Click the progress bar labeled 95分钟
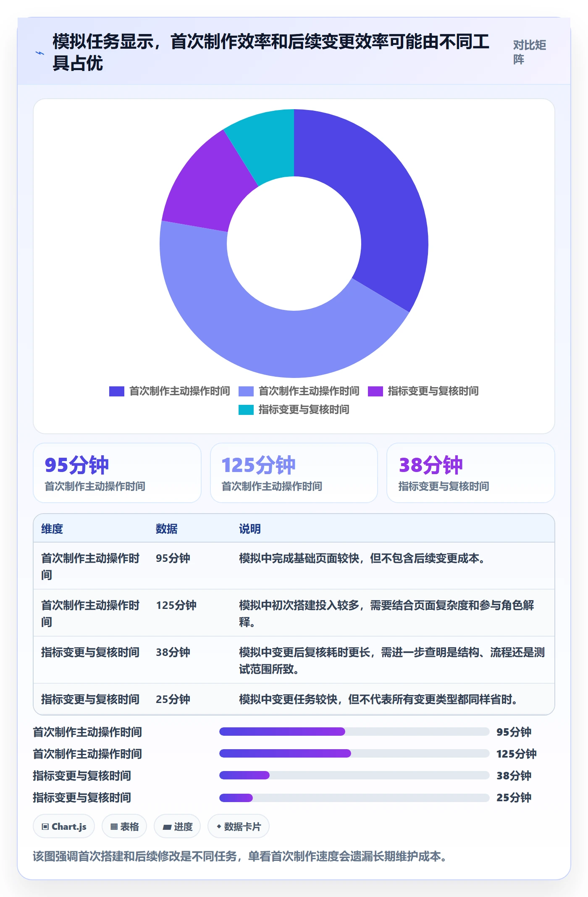This screenshot has width=588, height=897. (x=354, y=732)
